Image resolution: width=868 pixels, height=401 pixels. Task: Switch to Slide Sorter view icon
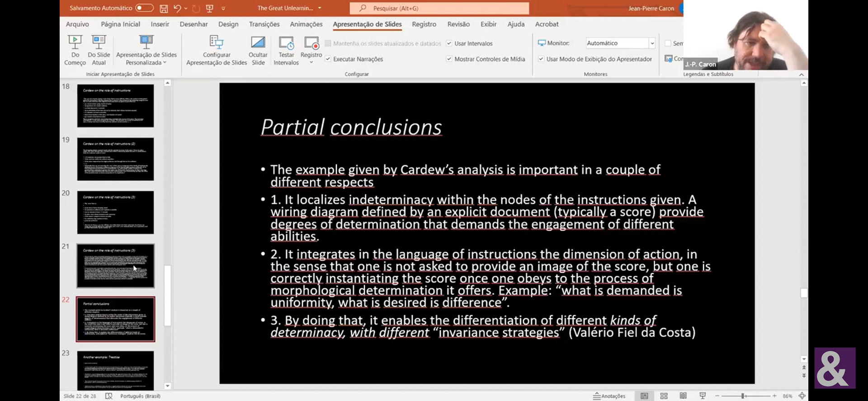pos(664,396)
